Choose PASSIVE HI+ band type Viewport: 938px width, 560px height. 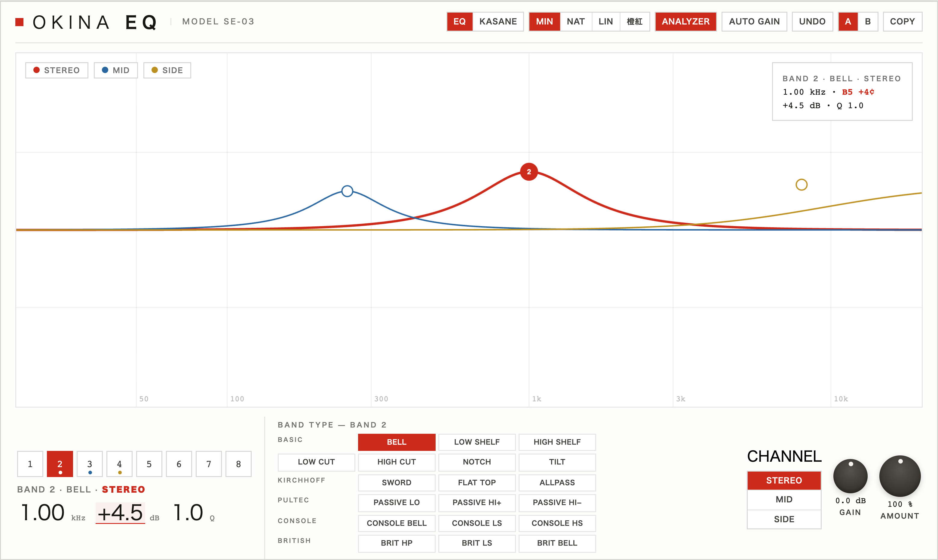coord(477,503)
